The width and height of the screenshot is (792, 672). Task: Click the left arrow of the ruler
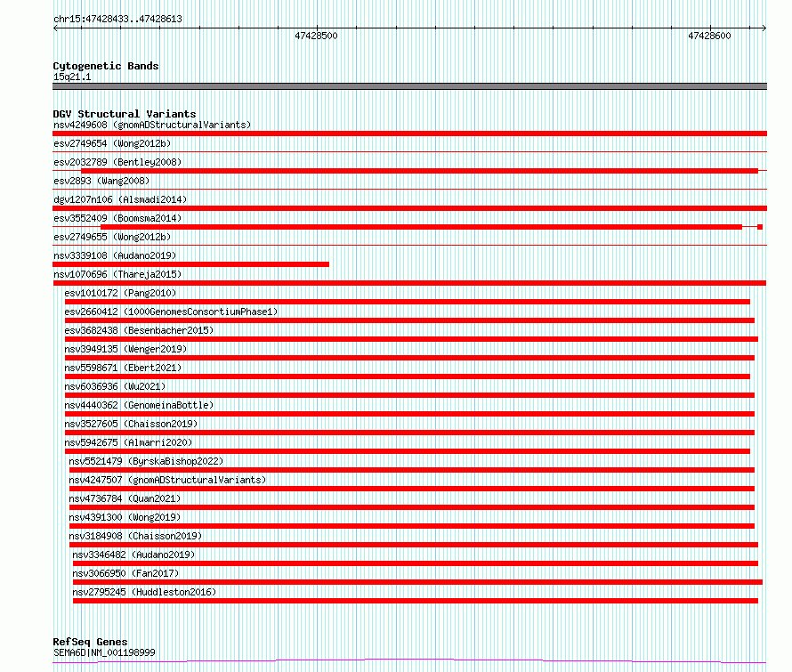[x=55, y=28]
